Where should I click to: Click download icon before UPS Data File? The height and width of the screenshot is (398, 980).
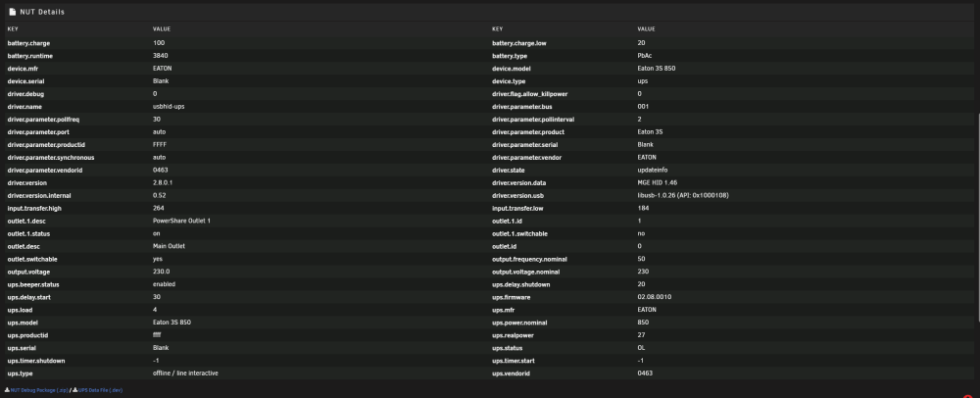(x=75, y=390)
